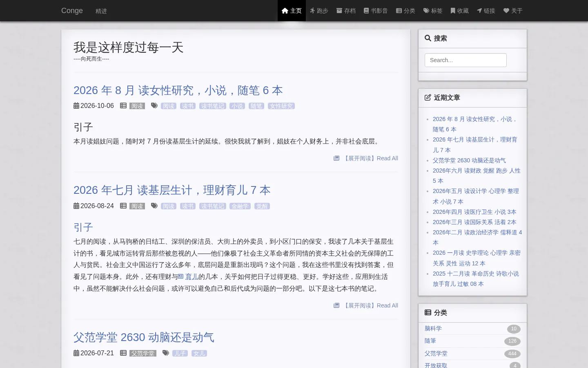
Task: Open the 收藏 bookmarks nav item
Action: tap(459, 11)
